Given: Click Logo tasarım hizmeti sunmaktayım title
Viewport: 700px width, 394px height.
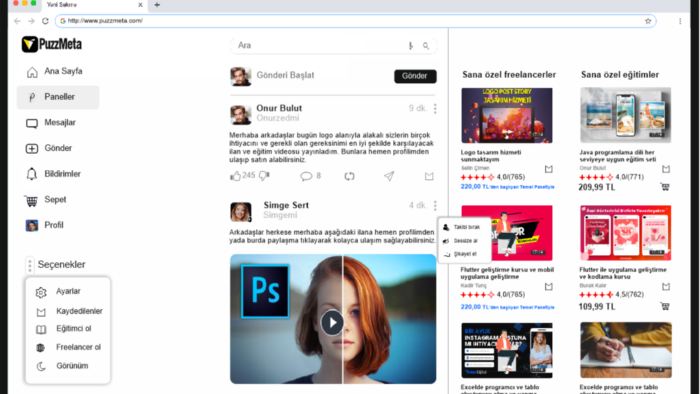Looking at the screenshot, I should coord(491,156).
